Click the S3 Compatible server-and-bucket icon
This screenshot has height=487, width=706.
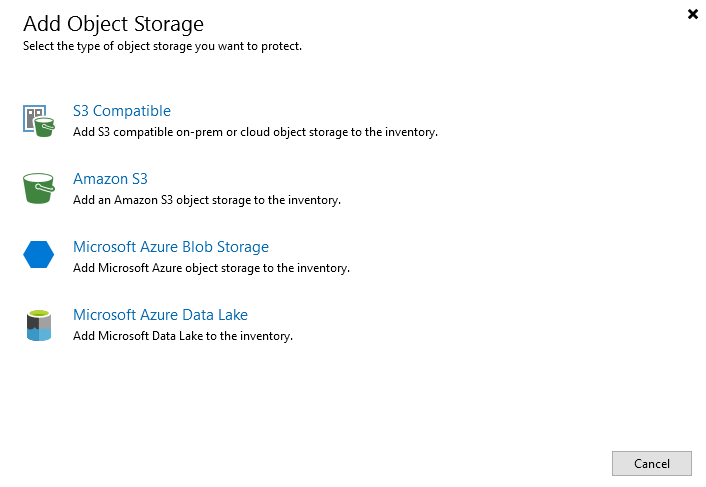tap(39, 121)
